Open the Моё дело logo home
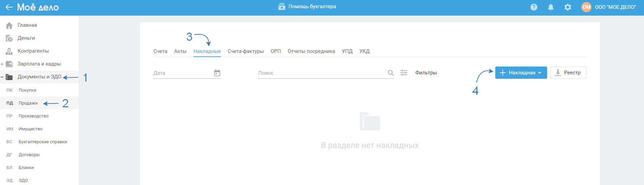Image resolution: width=644 pixels, height=185 pixels. click(x=38, y=7)
